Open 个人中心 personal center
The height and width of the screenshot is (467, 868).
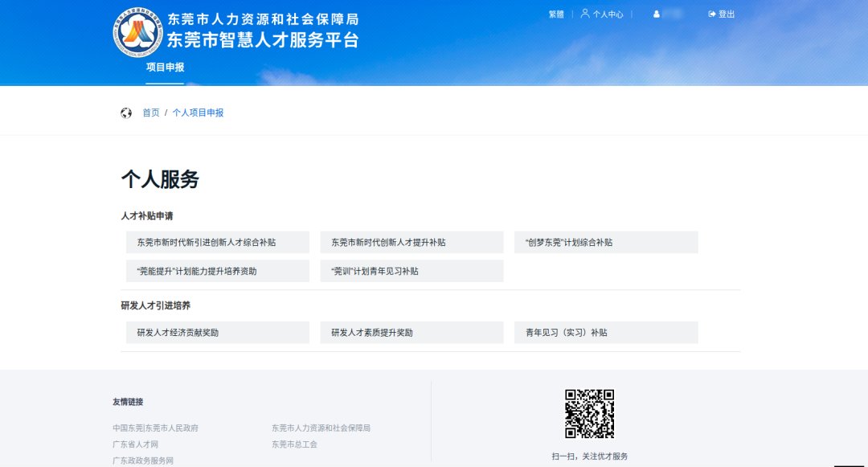point(602,14)
